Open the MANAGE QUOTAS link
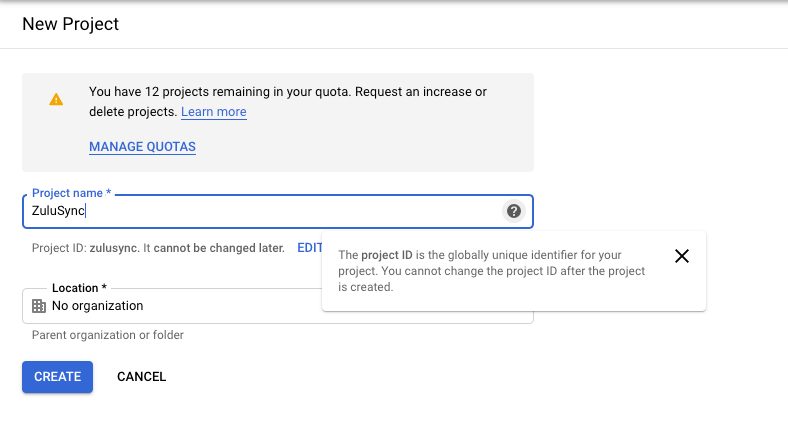 (142, 147)
